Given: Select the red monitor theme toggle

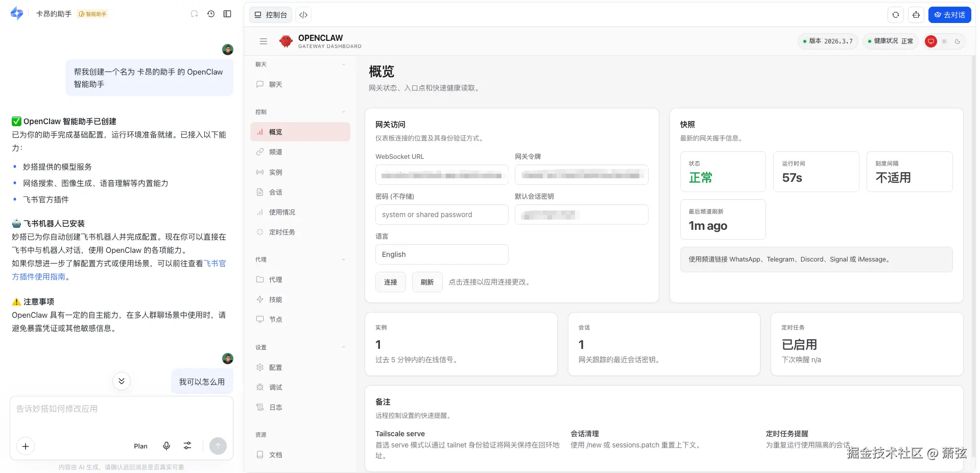Looking at the screenshot, I should click(931, 41).
